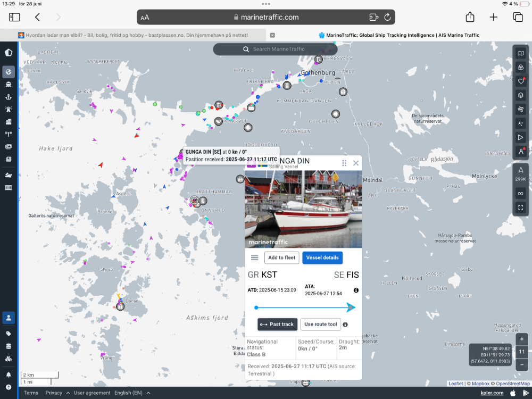Click the Search MarineTraffic field
The height and width of the screenshot is (399, 532).
(275, 49)
